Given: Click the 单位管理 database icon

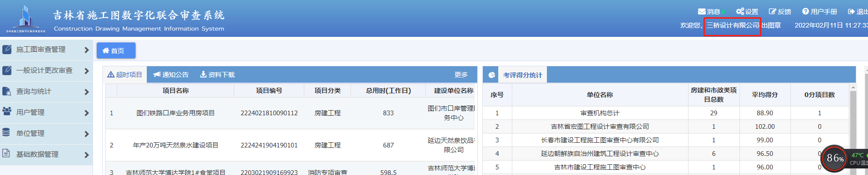Looking at the screenshot, I should click(x=7, y=133).
